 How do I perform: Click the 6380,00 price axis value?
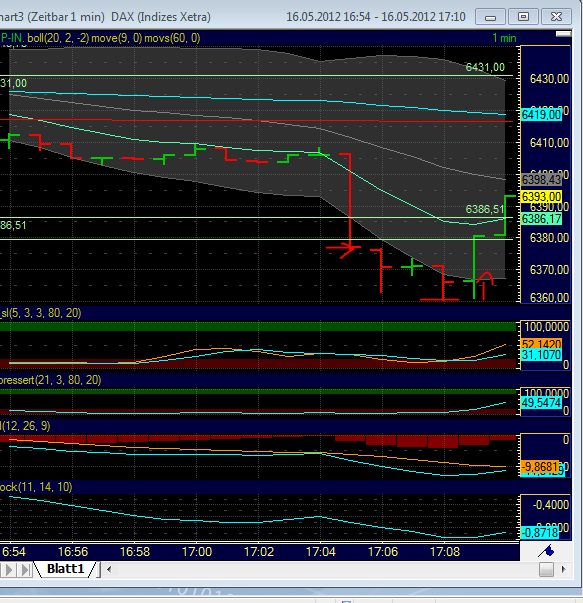[x=549, y=238]
